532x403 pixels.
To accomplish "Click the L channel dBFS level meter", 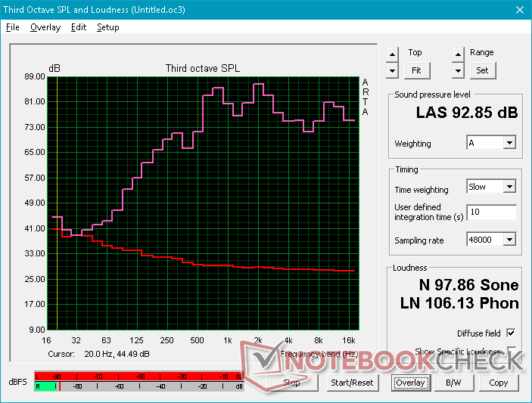I will (139, 377).
